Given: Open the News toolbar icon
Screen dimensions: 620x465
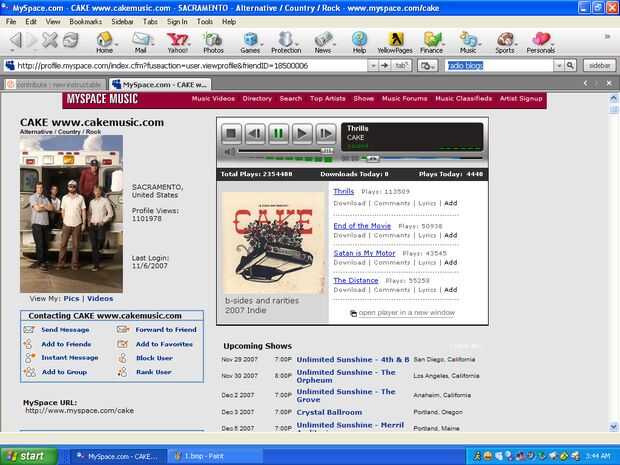Looking at the screenshot, I should pos(323,43).
